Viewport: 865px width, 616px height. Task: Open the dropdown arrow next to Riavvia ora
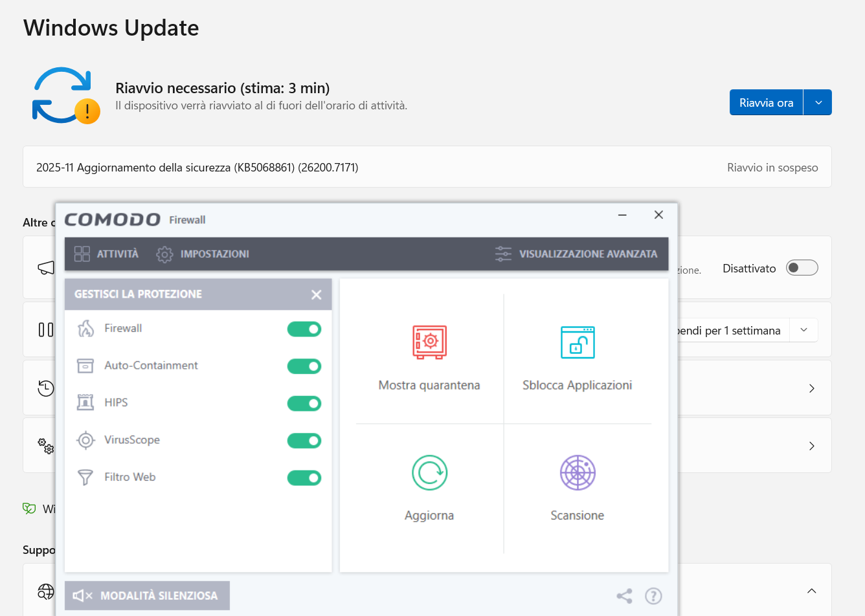tap(818, 102)
